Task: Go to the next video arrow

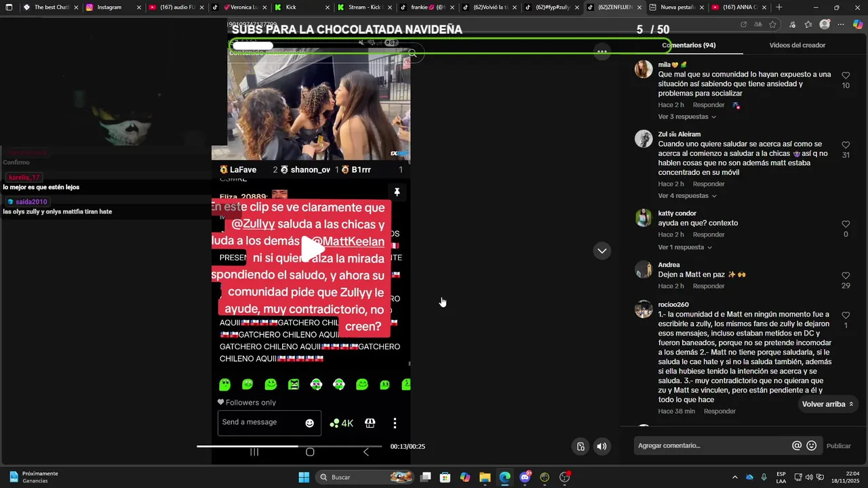Action: (601, 251)
